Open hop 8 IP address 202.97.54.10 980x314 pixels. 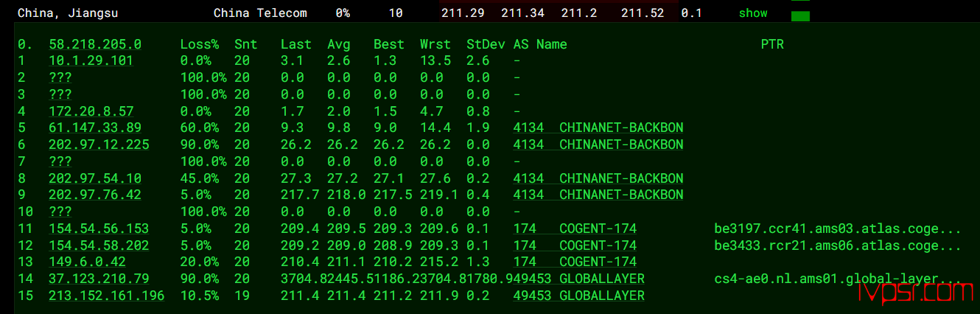click(95, 178)
